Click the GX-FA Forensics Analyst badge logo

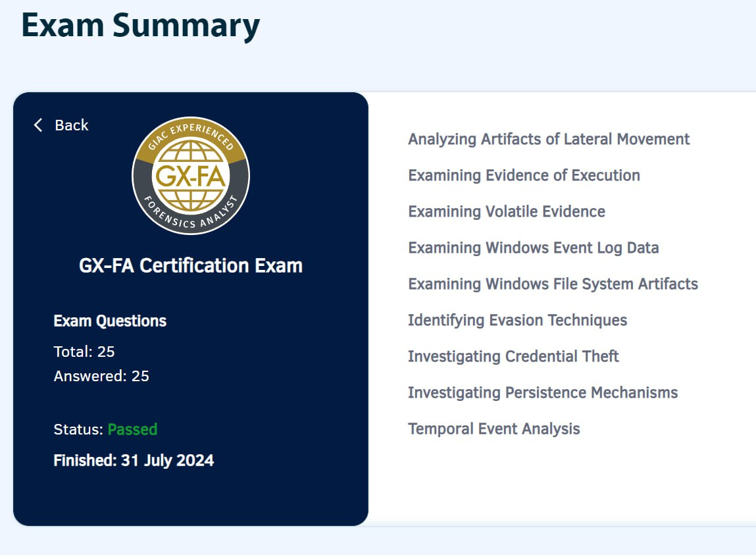pos(191,176)
